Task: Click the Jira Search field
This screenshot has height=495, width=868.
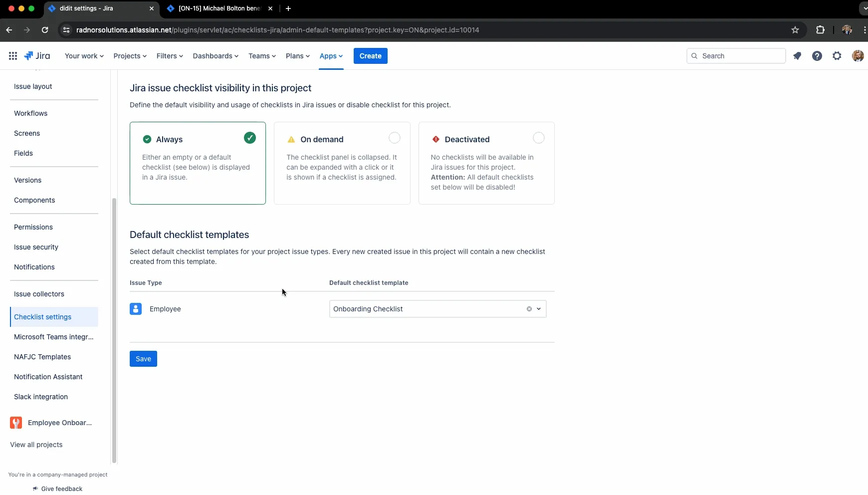Action: (x=736, y=56)
